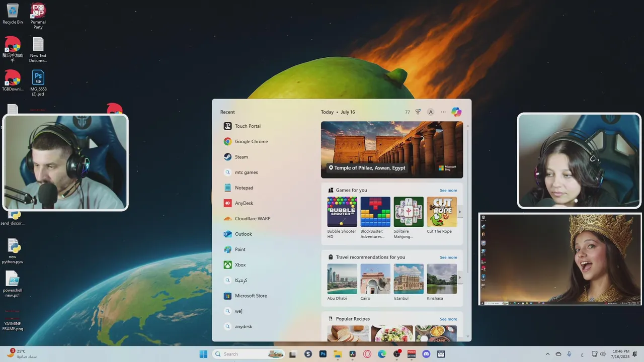Open Microsoft Edge from the taskbar
644x362 pixels.
pyautogui.click(x=382, y=354)
